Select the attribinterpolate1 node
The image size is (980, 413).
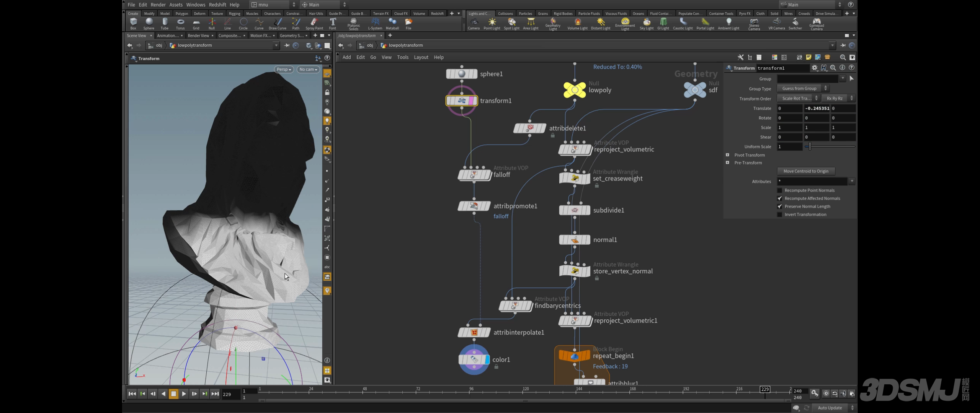[x=474, y=332]
